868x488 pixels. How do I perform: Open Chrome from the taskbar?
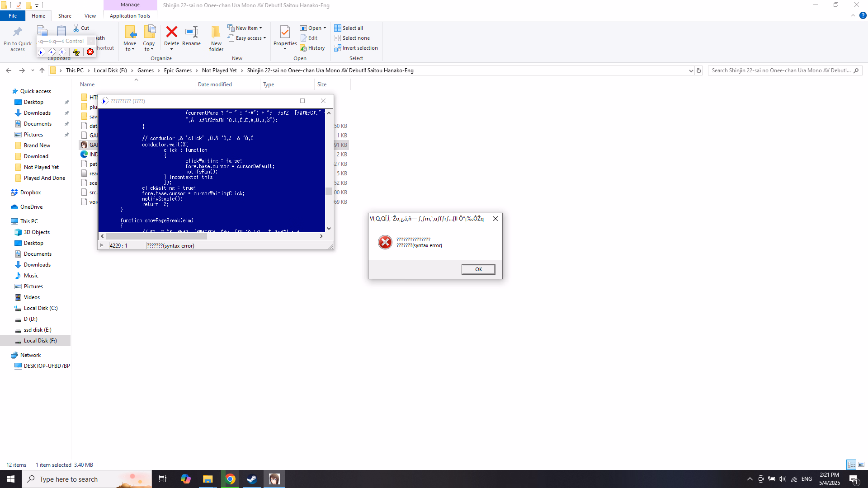click(x=230, y=479)
